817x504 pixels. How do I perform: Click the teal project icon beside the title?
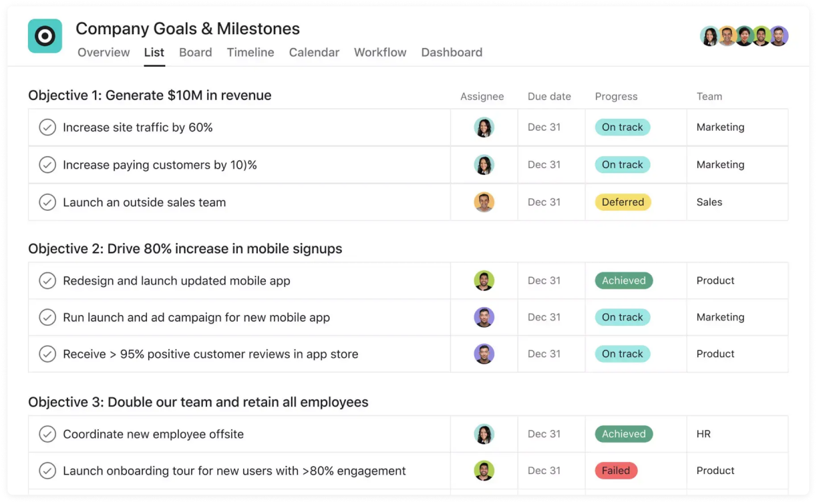point(45,36)
